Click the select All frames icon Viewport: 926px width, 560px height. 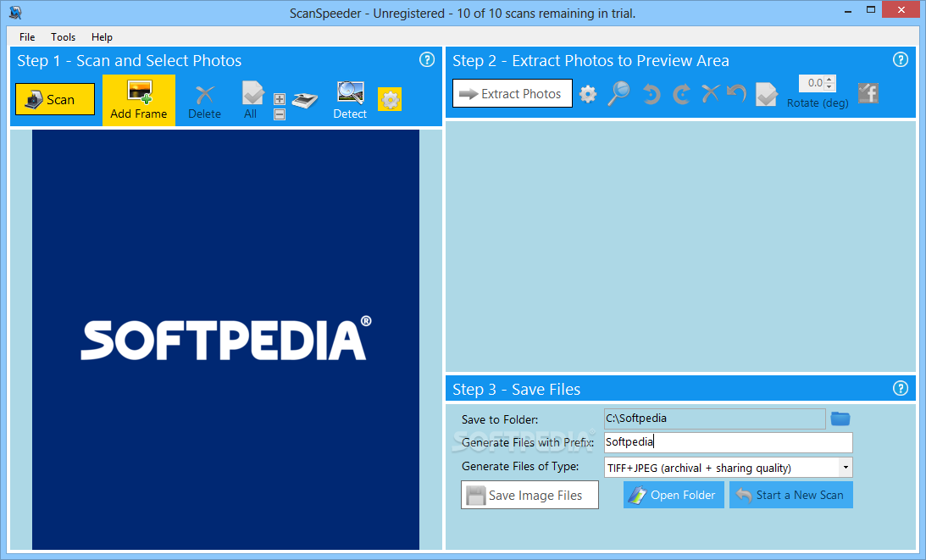[x=252, y=101]
